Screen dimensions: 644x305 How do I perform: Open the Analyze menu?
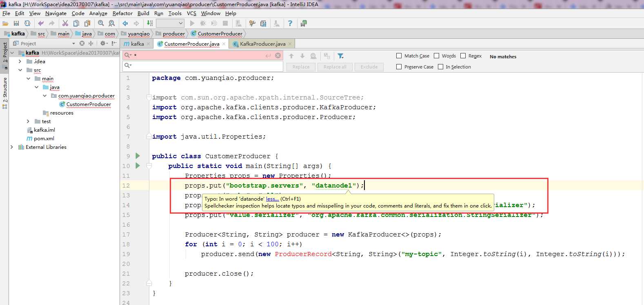[x=98, y=13]
